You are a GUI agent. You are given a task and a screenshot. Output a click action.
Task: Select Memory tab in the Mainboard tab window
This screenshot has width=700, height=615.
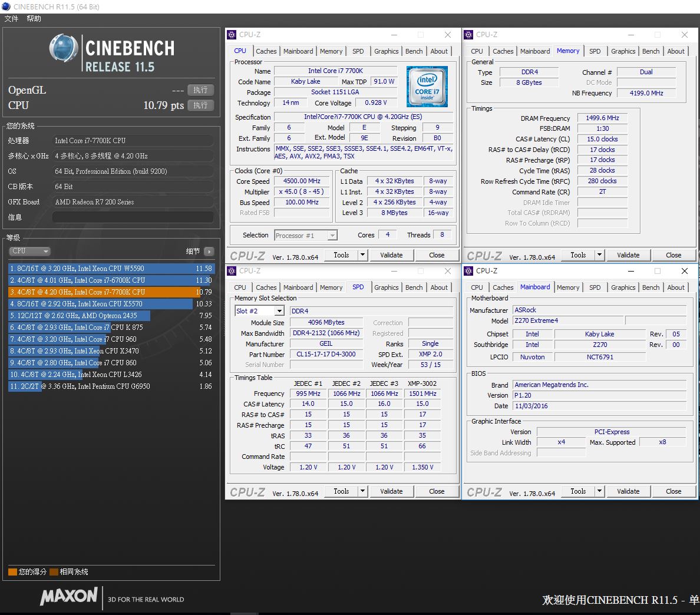[568, 287]
